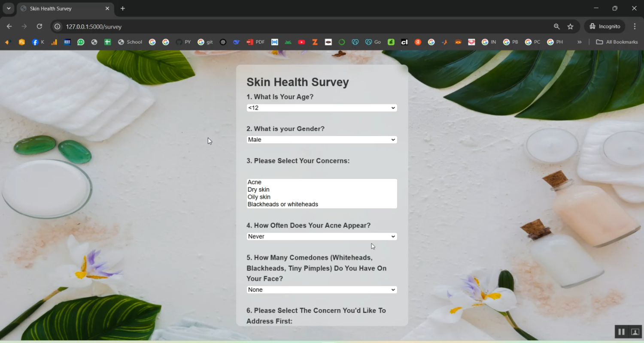Open the black cl bookmark
The height and width of the screenshot is (343, 644).
404,42
